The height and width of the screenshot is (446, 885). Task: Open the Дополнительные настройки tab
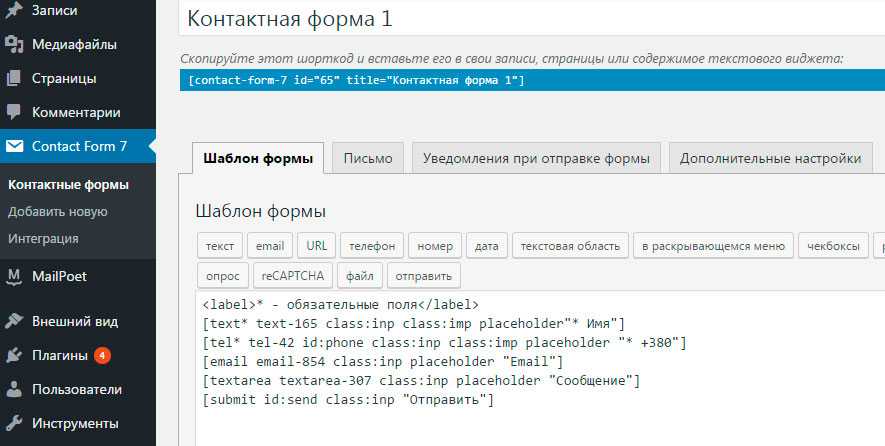tap(770, 158)
